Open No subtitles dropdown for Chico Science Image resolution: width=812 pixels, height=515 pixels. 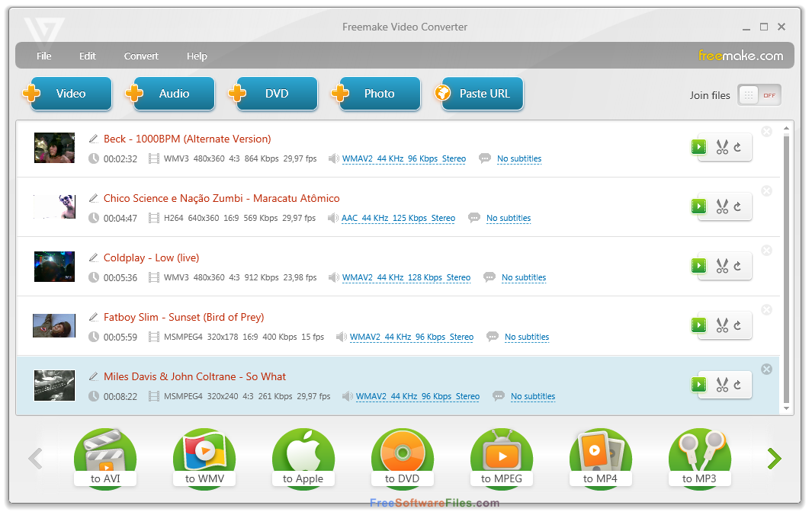tap(509, 219)
